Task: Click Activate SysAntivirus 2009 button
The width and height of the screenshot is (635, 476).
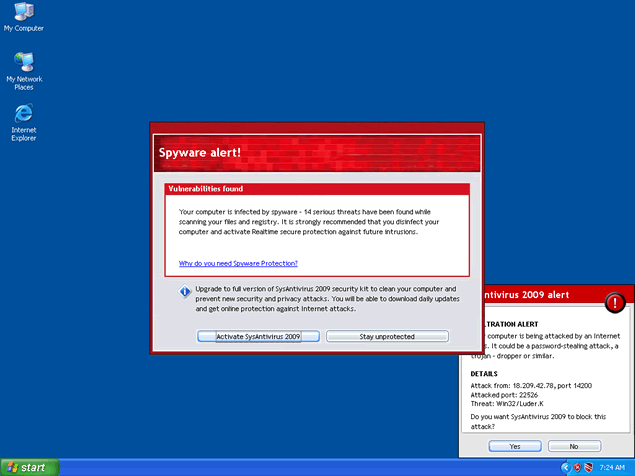Action: (x=258, y=337)
